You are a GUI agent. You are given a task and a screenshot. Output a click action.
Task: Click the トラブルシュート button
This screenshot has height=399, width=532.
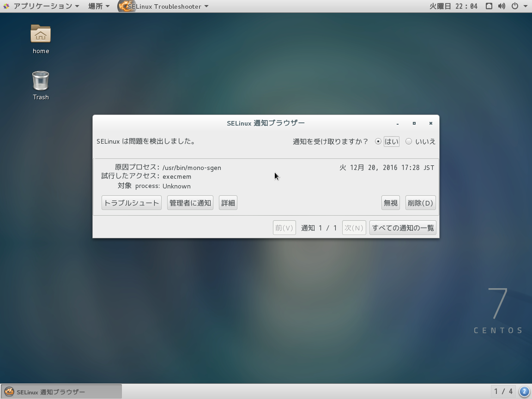pyautogui.click(x=132, y=203)
